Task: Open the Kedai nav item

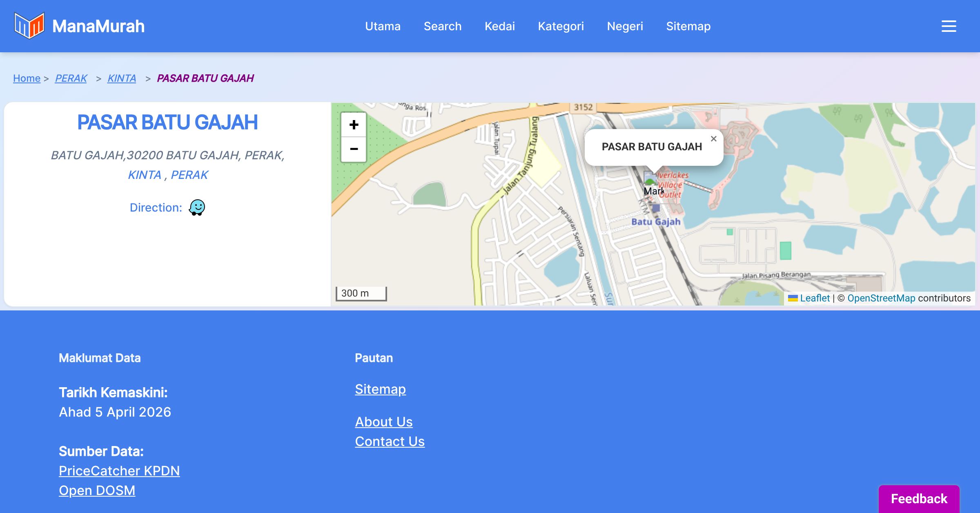Action: 499,26
